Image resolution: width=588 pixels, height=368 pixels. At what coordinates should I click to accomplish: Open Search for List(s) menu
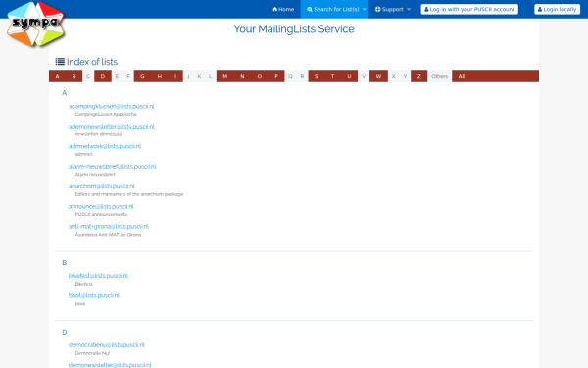[334, 9]
